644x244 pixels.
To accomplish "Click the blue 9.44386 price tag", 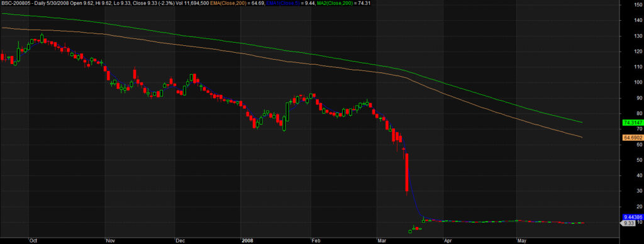I will click(632, 217).
